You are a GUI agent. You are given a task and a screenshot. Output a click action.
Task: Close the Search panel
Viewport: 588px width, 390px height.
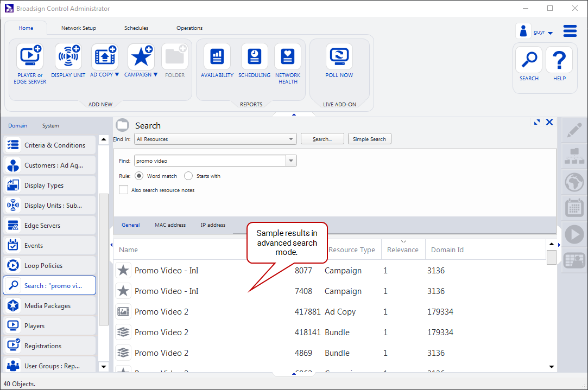[549, 122]
